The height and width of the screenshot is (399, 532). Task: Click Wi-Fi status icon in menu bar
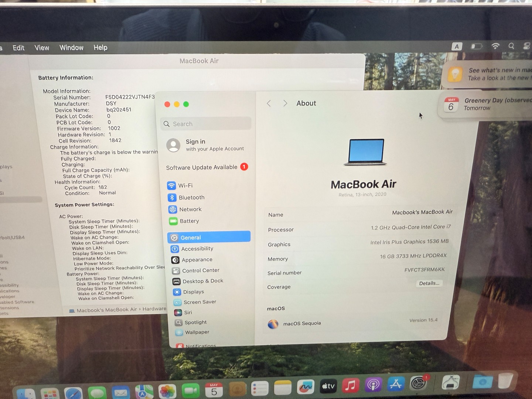(495, 46)
